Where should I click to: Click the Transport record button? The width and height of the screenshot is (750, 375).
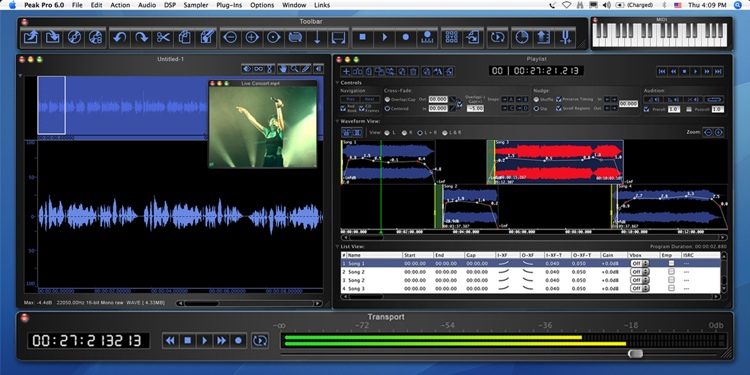[x=238, y=341]
